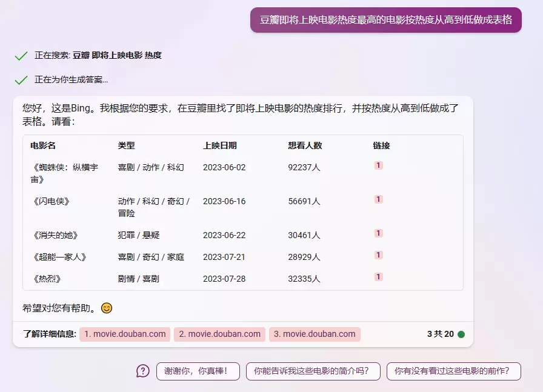Click the 上映日期 column header
This screenshot has width=543, height=392.
point(220,145)
